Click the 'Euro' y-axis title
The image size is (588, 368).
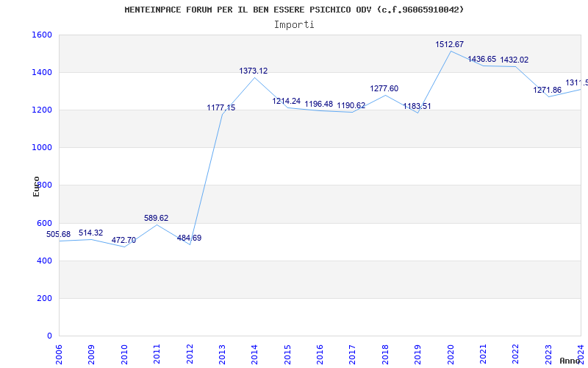tap(36, 187)
